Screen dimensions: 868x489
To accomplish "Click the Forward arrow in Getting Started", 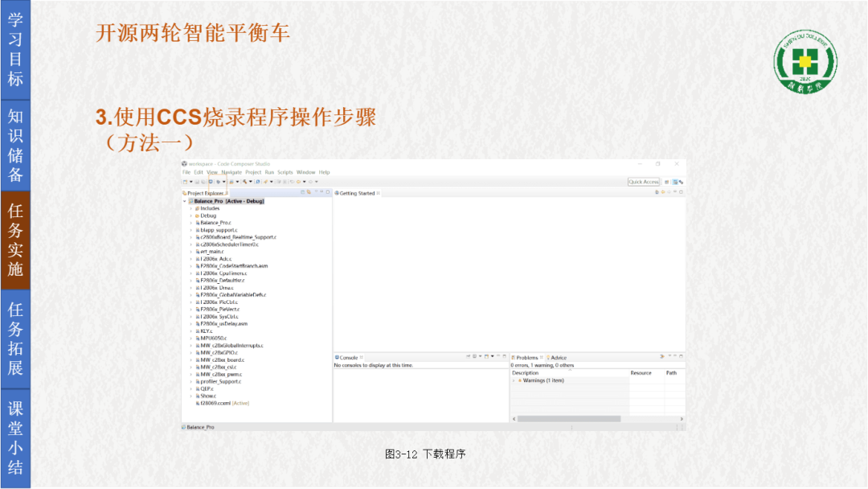I will [x=669, y=192].
